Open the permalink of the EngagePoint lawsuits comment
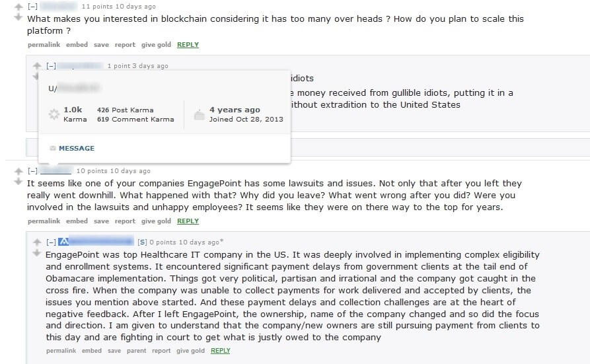The width and height of the screenshot is (590, 364). click(44, 221)
